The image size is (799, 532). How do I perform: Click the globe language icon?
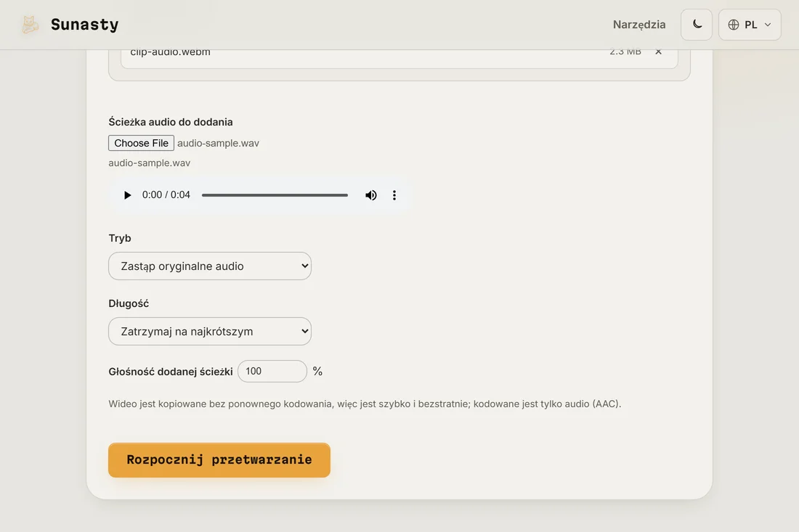pos(734,25)
